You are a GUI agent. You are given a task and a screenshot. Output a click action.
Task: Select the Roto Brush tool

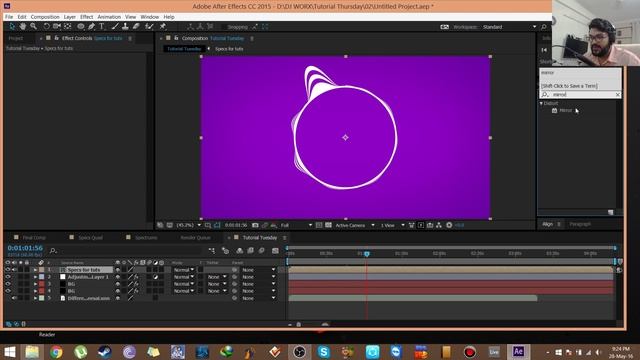point(149,27)
